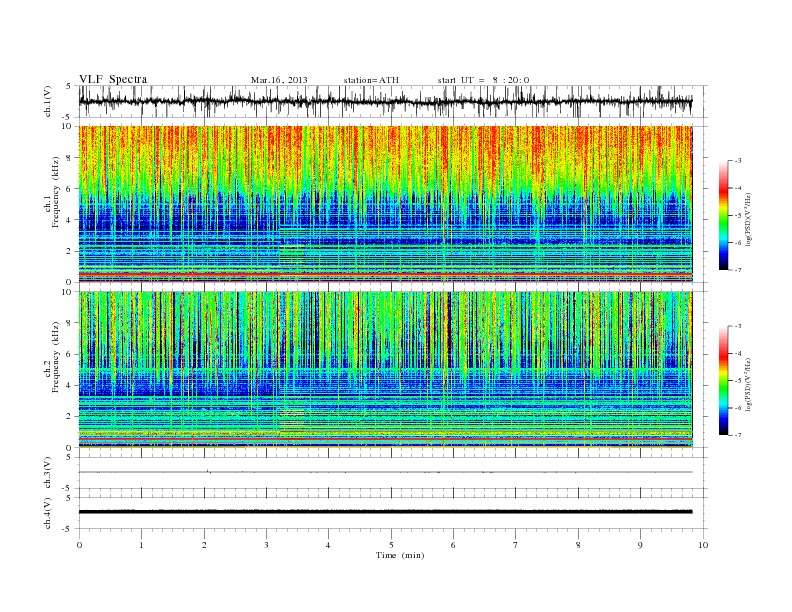Click the "-5" tick label on ch.4(V) axis
This screenshot has height=612, width=792.
(67, 529)
